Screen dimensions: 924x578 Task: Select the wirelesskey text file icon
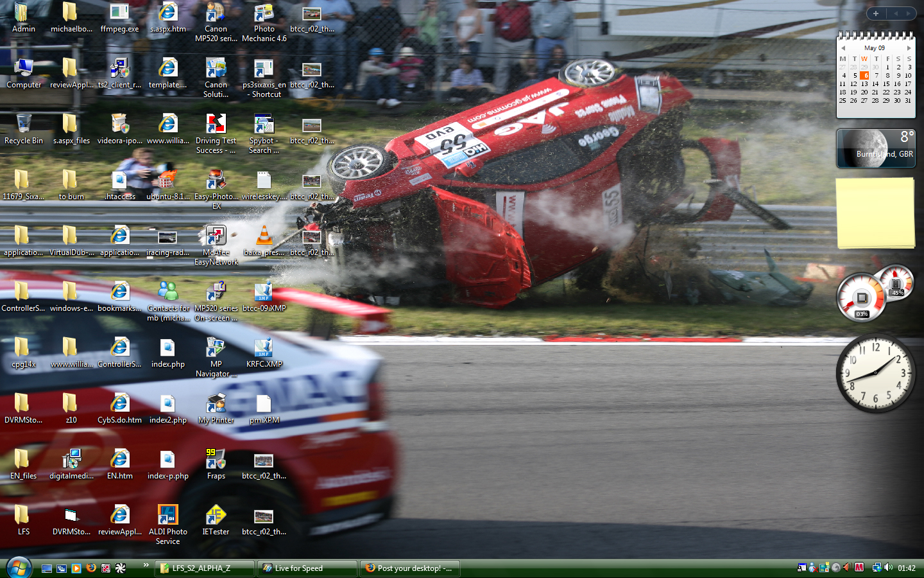(264, 186)
